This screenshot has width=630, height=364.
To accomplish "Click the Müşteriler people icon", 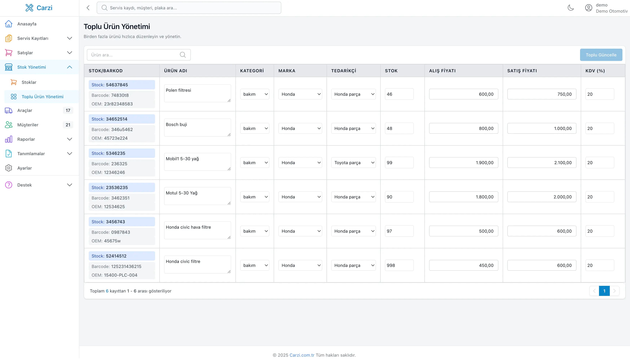I will tap(8, 125).
